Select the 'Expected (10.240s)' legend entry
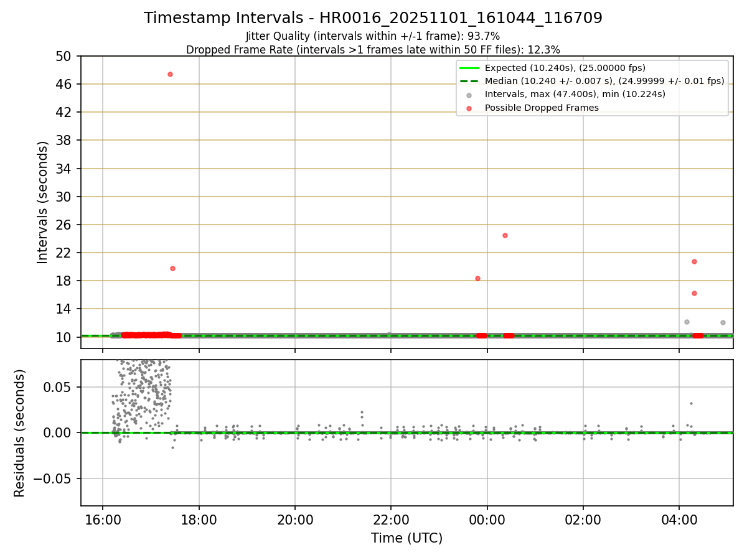The height and width of the screenshot is (560, 747). click(565, 68)
